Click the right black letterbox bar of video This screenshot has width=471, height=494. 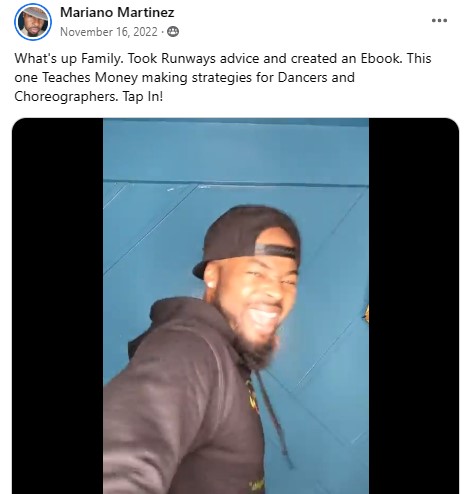tap(414, 306)
